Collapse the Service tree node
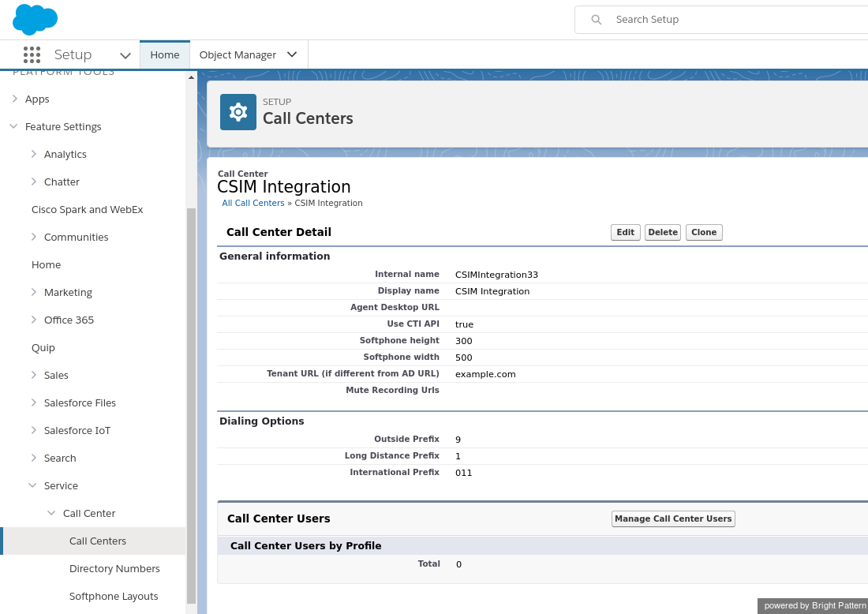 [x=32, y=485]
